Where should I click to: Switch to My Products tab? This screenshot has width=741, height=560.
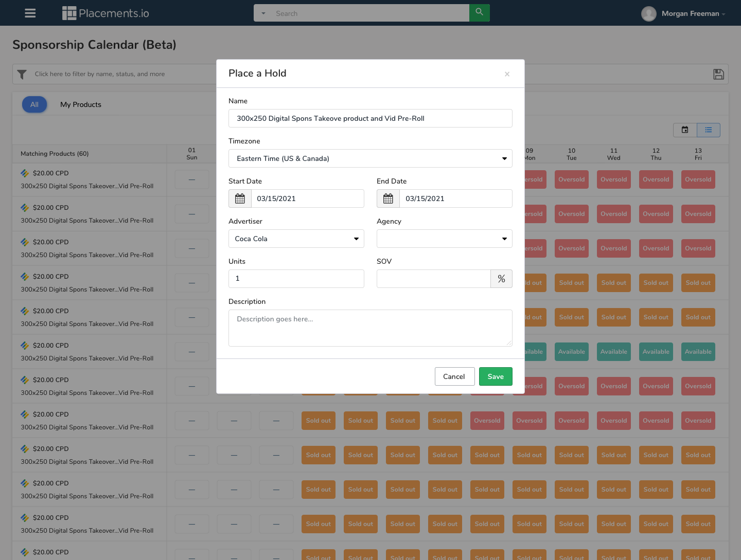click(81, 104)
